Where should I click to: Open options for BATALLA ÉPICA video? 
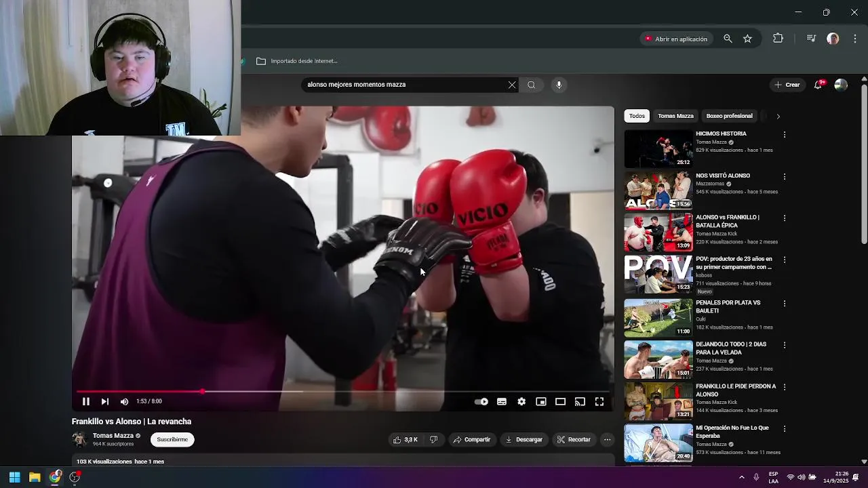coord(785,218)
